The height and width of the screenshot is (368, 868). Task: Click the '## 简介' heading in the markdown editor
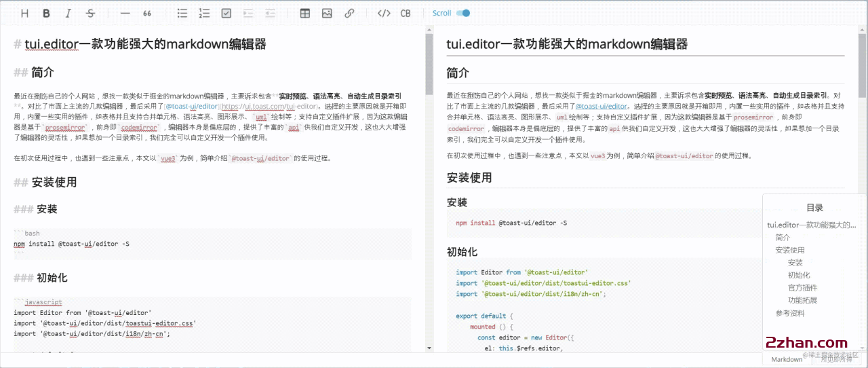(34, 73)
